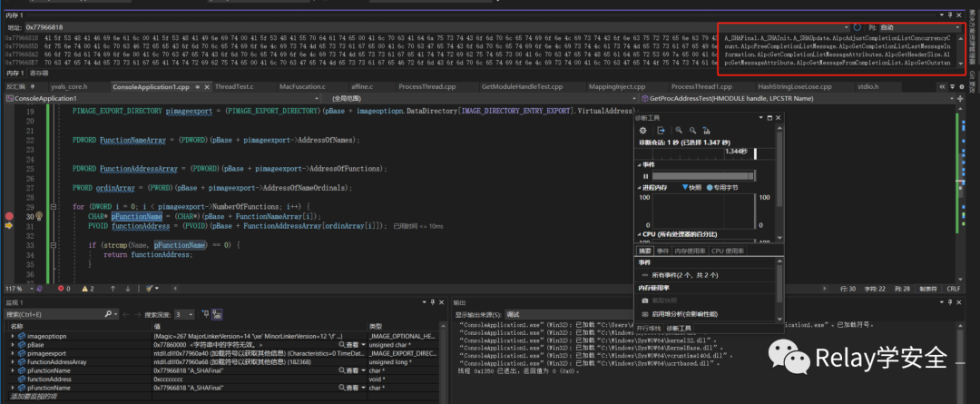The width and height of the screenshot is (980, 404).
Task: Collapse the Process Memory section
Action: (x=640, y=187)
